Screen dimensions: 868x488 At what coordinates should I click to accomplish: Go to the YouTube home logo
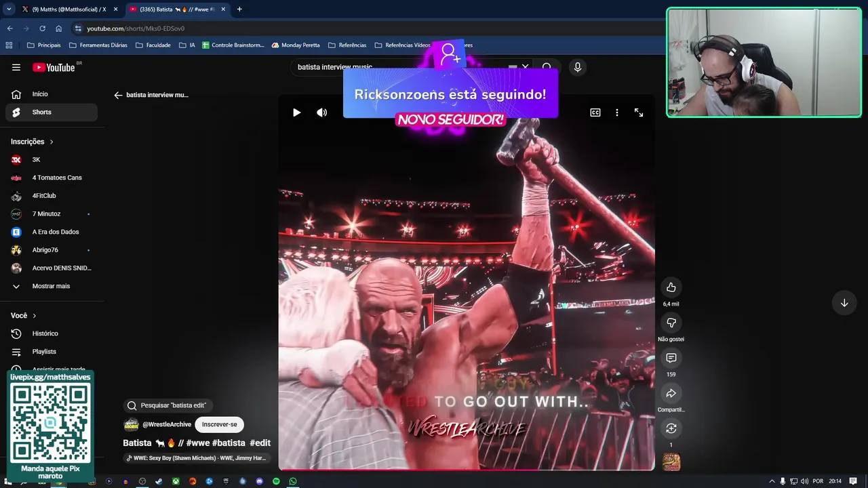[54, 67]
